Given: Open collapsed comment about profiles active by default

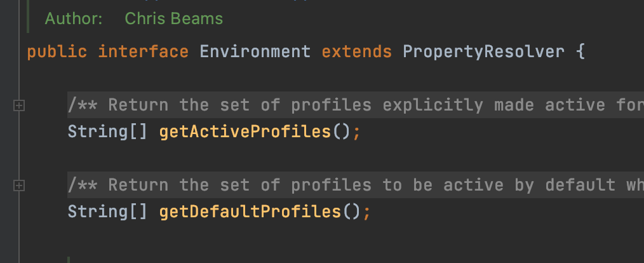Looking at the screenshot, I should pos(356,185).
